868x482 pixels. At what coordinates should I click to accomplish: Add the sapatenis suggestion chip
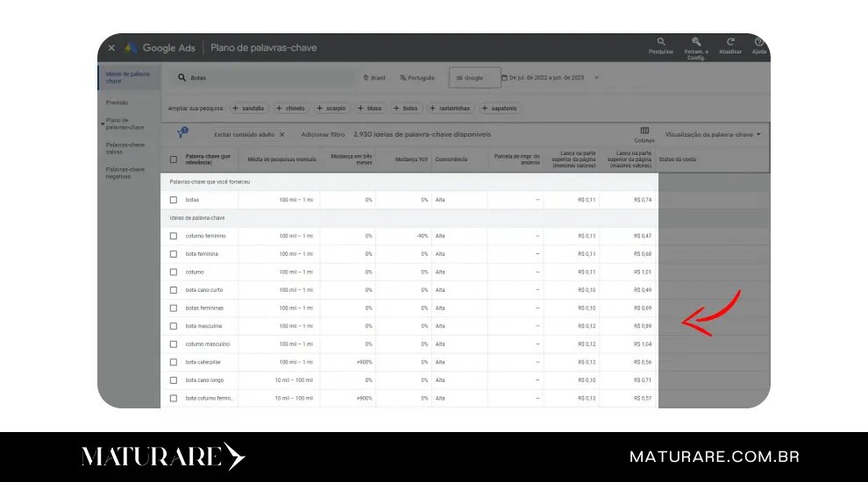500,109
